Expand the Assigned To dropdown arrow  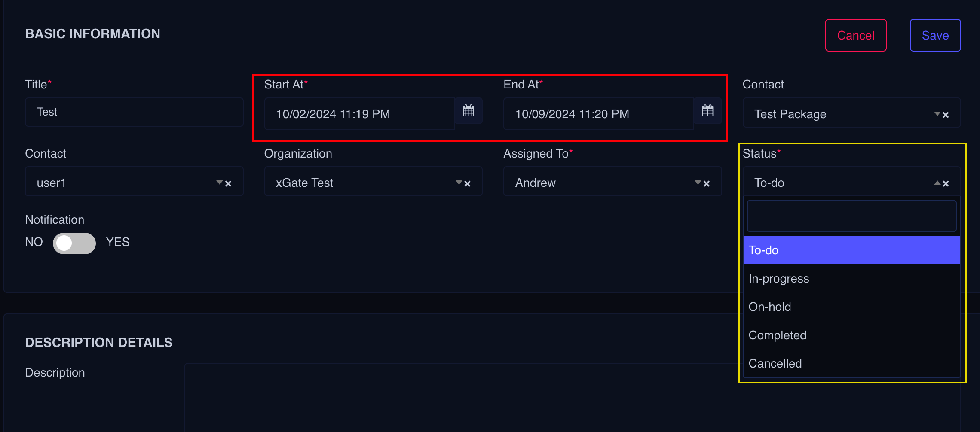698,183
